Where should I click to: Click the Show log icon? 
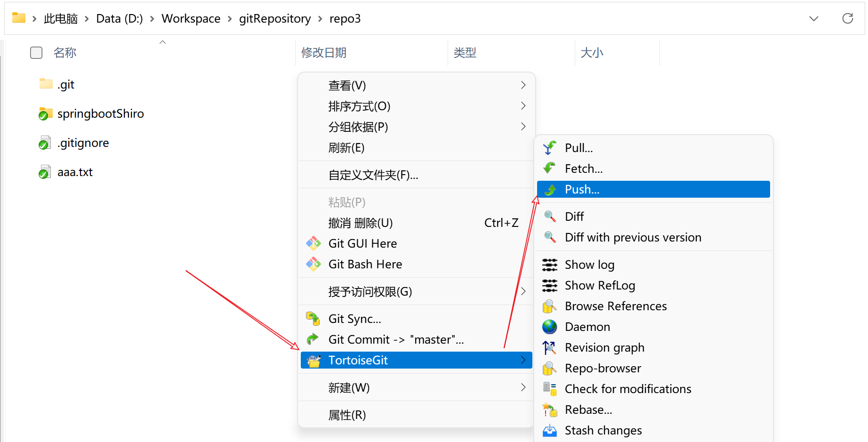pyautogui.click(x=549, y=265)
